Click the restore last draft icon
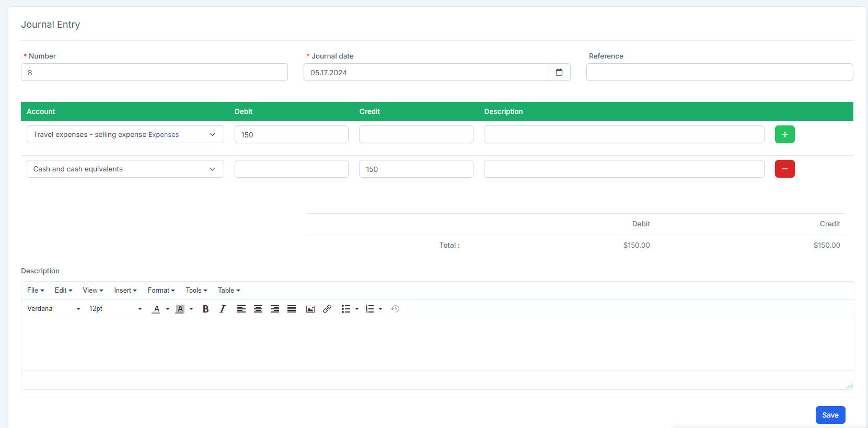Image resolution: width=868 pixels, height=428 pixels. coord(395,309)
